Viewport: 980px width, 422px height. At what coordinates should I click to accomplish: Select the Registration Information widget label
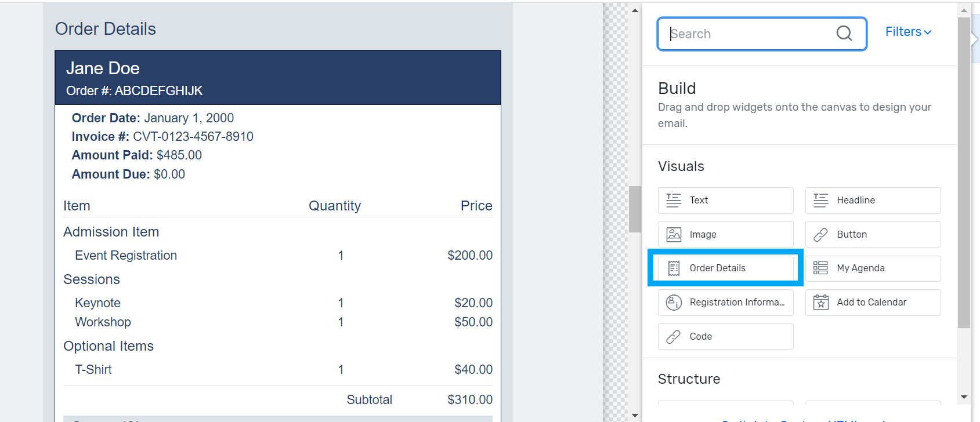(x=737, y=302)
